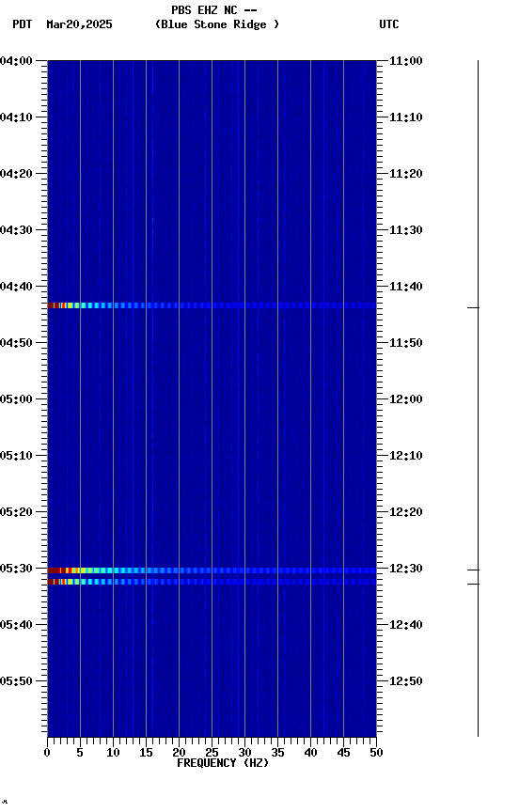Screen dimensions: 519x812
Task: Select the Blue Stone Ridge station label
Action: click(x=217, y=24)
